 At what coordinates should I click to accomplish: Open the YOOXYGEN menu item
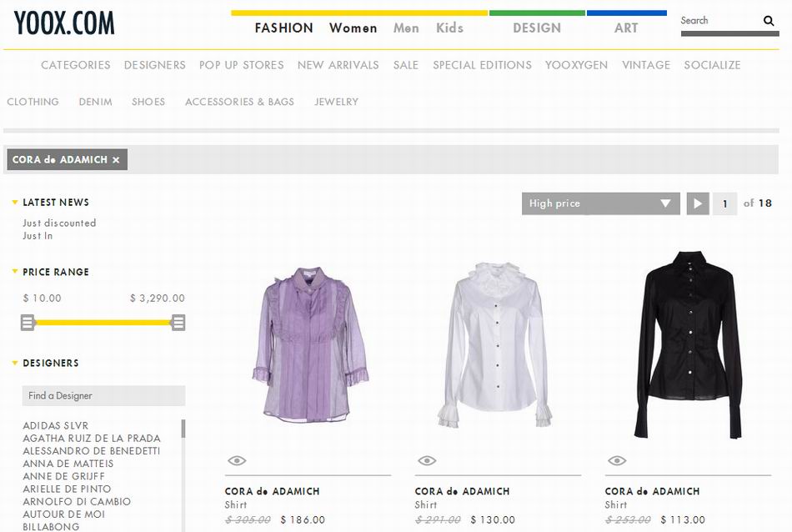coord(576,65)
